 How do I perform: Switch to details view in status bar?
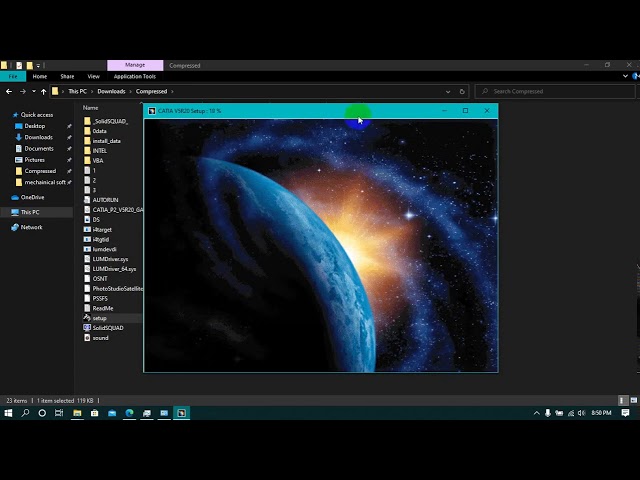click(622, 401)
